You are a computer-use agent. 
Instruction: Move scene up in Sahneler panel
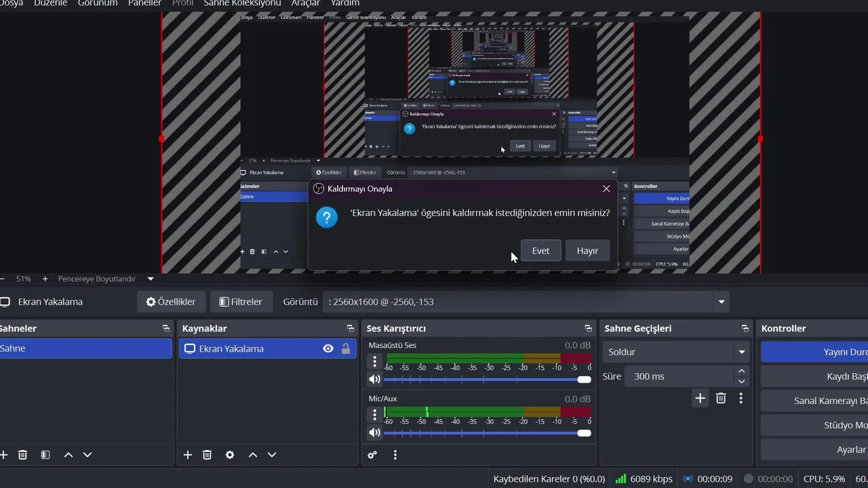coord(68,455)
